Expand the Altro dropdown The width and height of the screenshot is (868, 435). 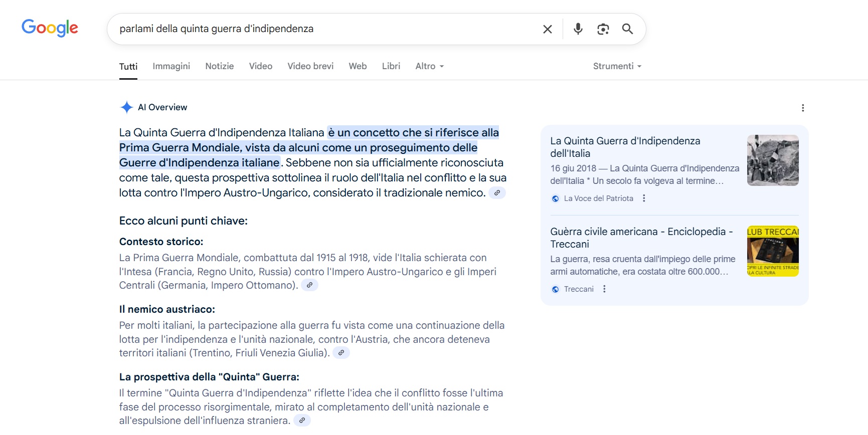coord(430,66)
